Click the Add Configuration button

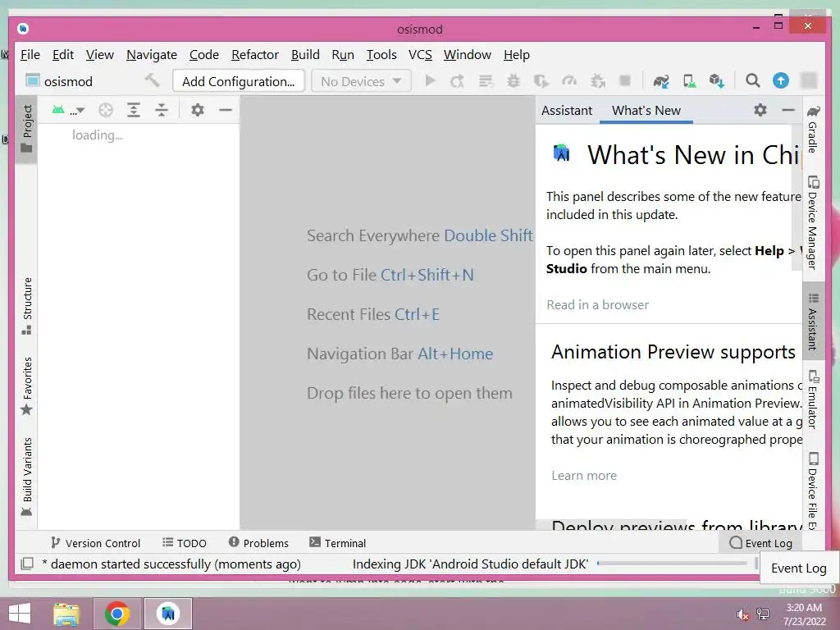click(239, 81)
